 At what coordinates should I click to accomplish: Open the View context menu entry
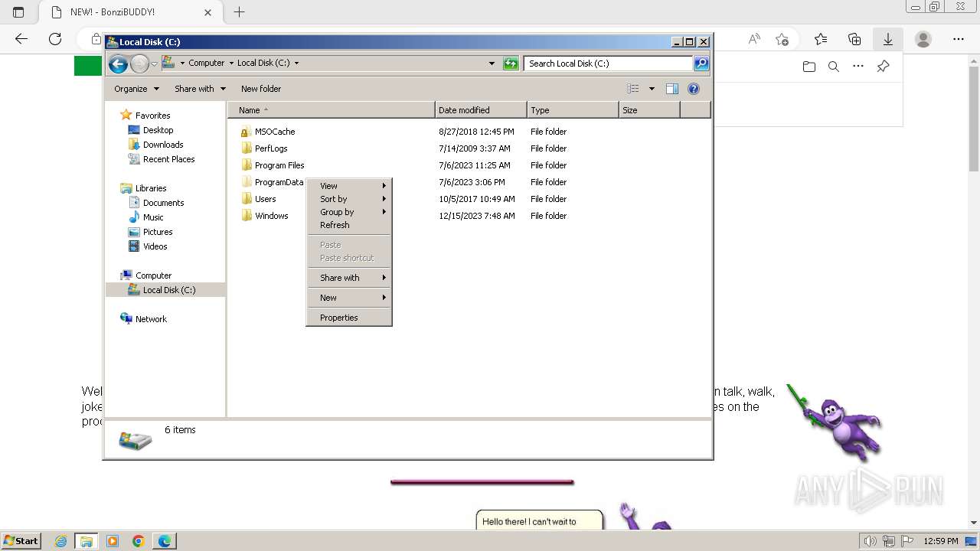pyautogui.click(x=349, y=186)
